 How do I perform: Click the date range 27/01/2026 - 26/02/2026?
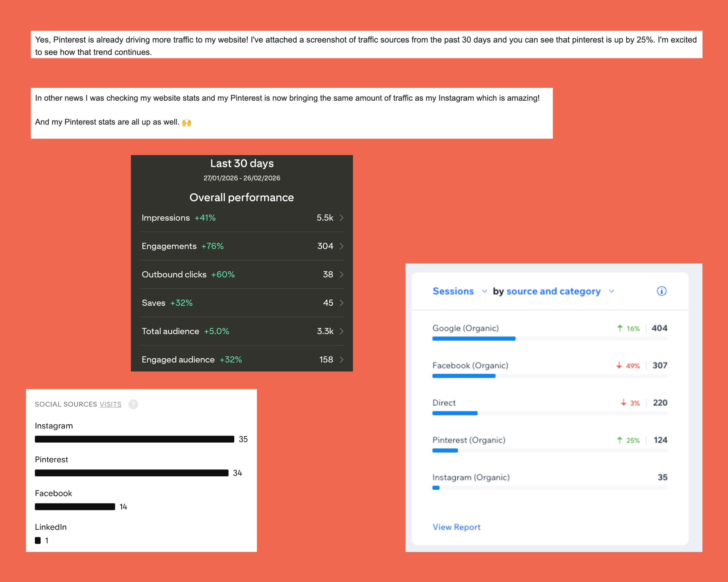point(242,178)
